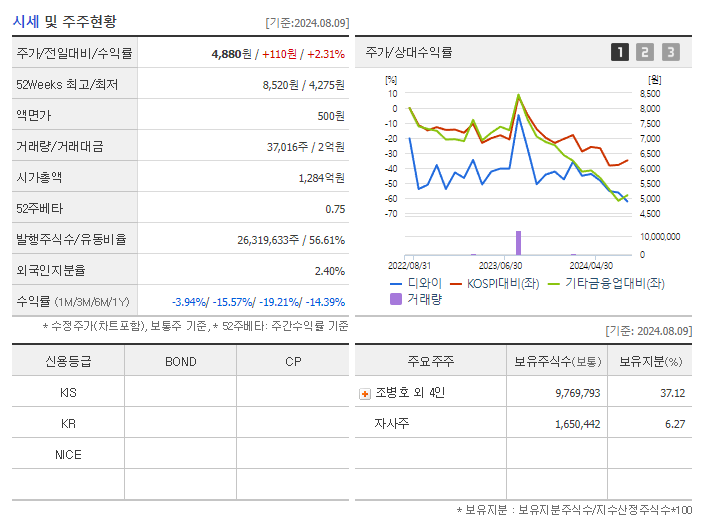Click the 발행주식수/유동비율 label
Screen dimensions: 702x525
pos(71,239)
